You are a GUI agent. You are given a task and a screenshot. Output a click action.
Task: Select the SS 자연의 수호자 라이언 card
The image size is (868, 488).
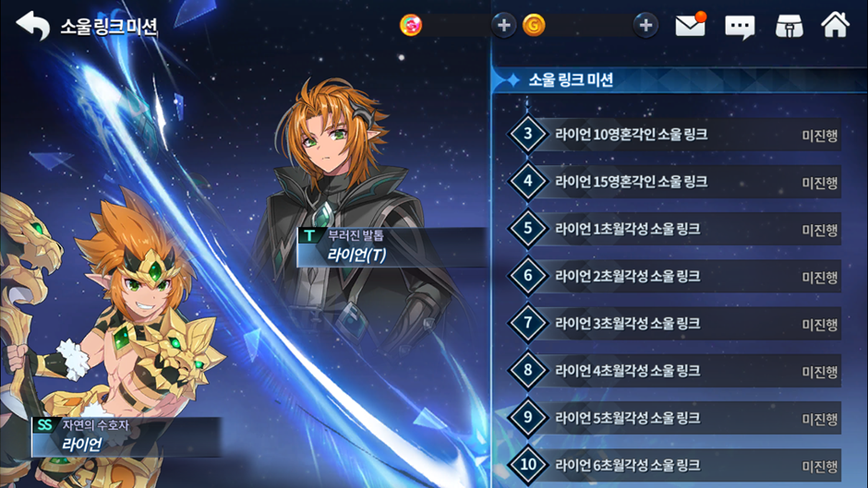[127, 436]
